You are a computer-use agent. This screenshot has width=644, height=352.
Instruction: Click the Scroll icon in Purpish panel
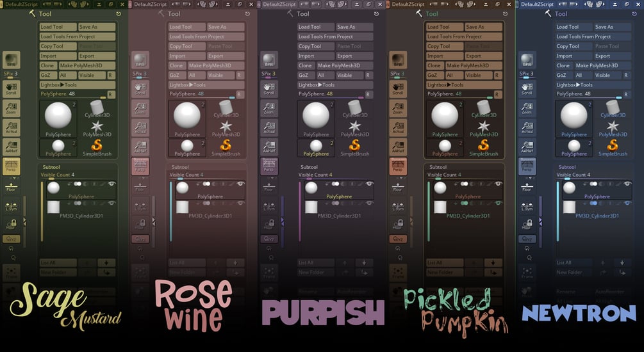point(269,89)
